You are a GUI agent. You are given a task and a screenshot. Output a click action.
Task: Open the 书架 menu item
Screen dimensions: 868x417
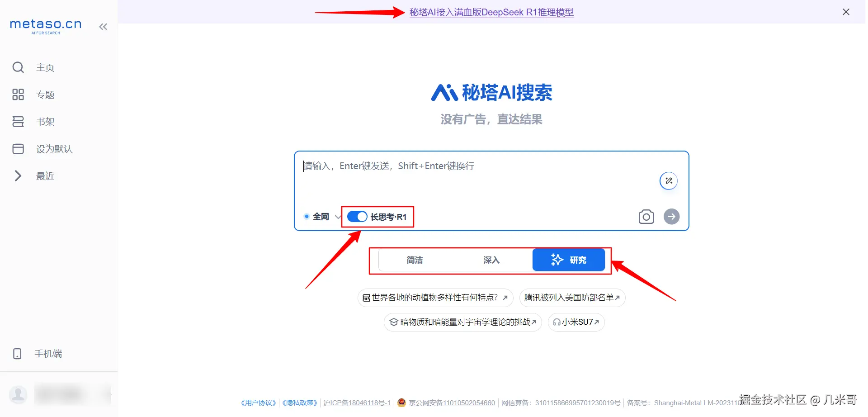(x=45, y=122)
